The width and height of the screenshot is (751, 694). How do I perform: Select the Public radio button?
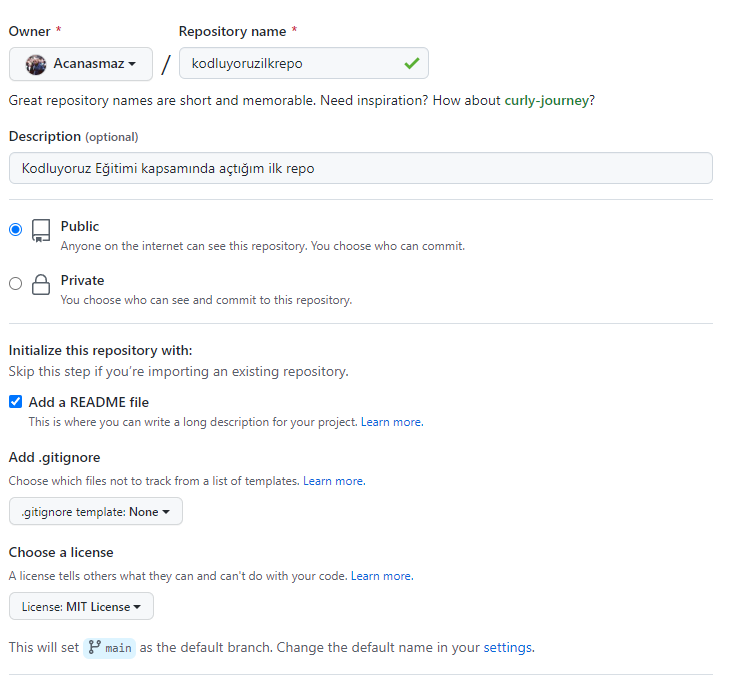pos(15,229)
